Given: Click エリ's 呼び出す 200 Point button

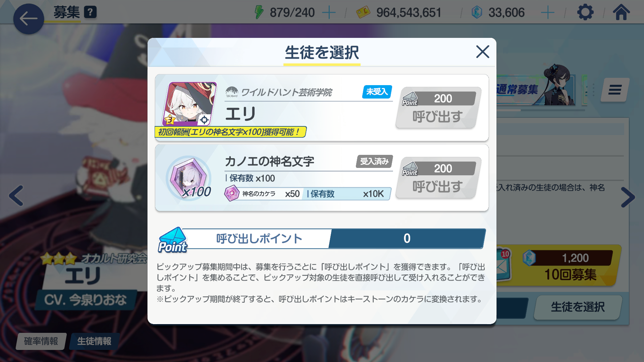Looking at the screenshot, I should coord(438,108).
